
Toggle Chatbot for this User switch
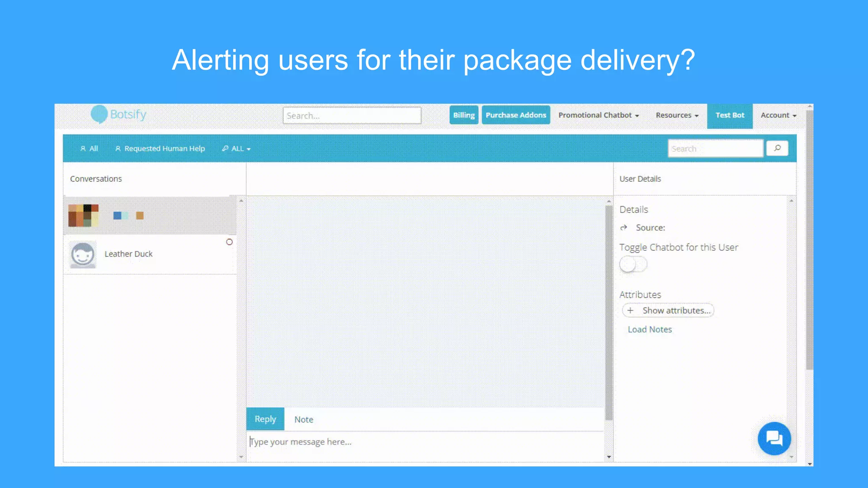coord(633,264)
